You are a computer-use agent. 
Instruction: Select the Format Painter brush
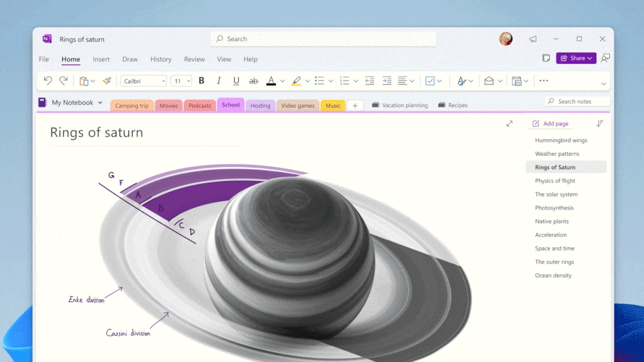pyautogui.click(x=107, y=81)
